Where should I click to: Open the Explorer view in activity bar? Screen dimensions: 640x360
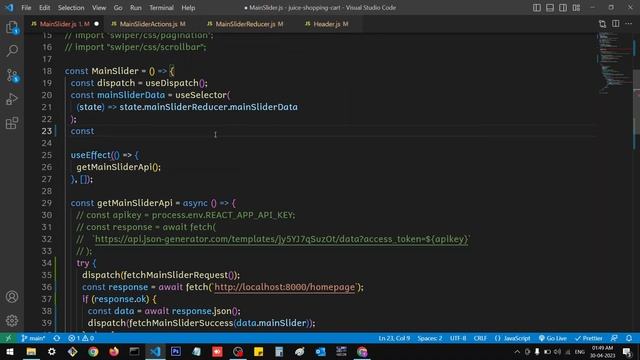[12, 27]
